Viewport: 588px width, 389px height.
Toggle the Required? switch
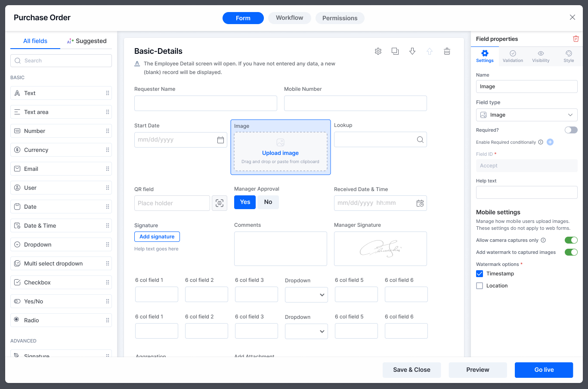(571, 130)
